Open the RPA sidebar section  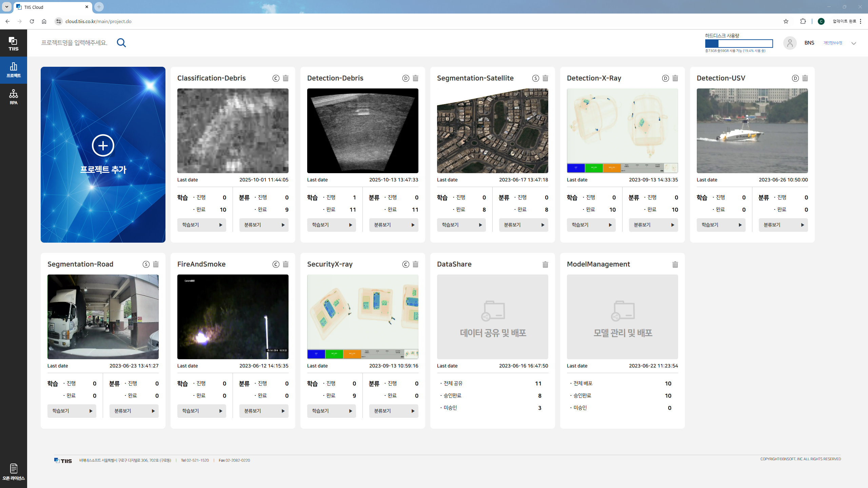[14, 97]
